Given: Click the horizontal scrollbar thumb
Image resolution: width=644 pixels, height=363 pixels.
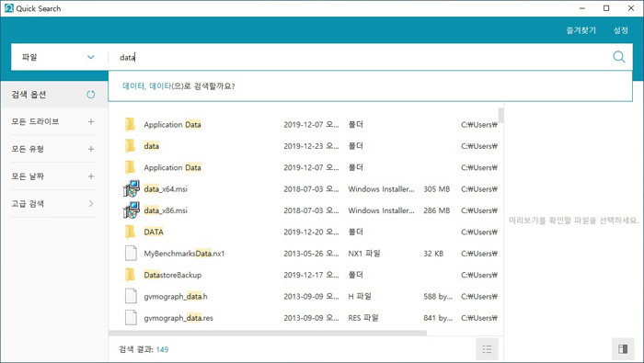Looking at the screenshot, I should point(268,333).
